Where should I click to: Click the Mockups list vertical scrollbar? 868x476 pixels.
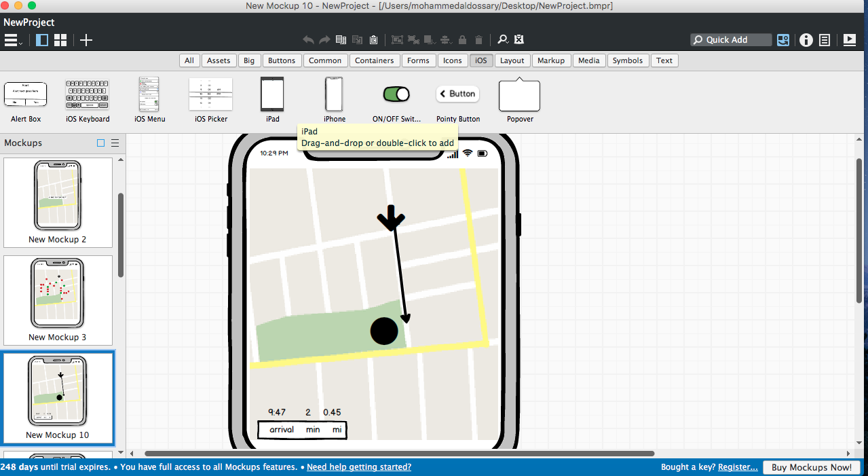tap(121, 234)
